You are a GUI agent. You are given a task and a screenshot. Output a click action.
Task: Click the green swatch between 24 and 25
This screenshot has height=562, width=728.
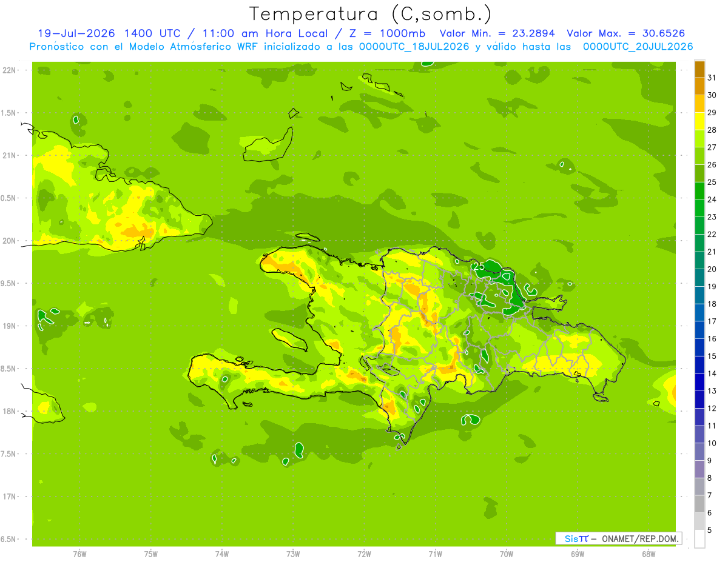[699, 191]
